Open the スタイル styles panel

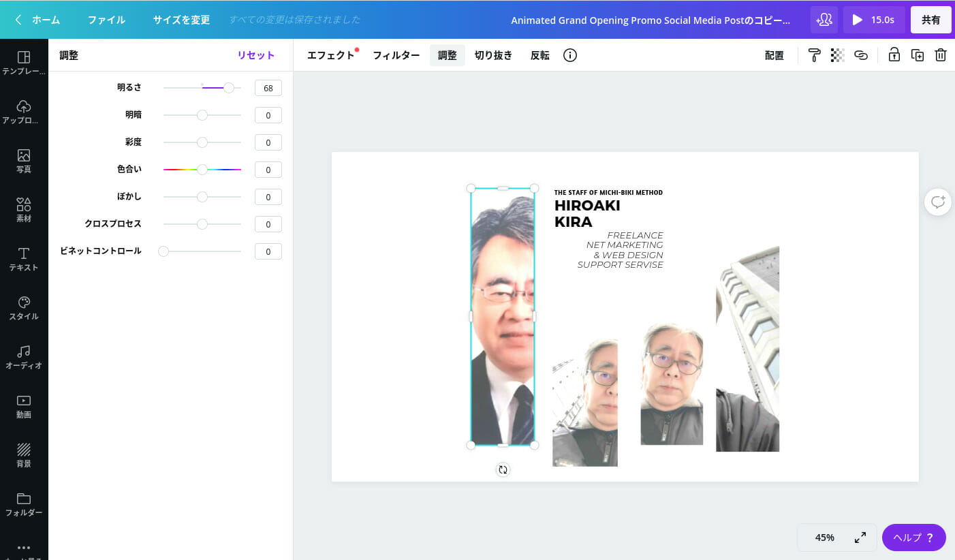click(24, 308)
